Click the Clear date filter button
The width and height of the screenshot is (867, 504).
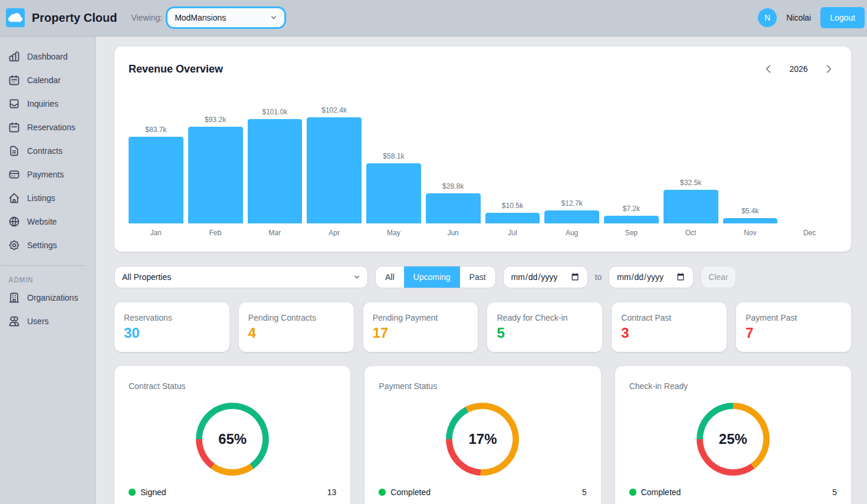[718, 277]
